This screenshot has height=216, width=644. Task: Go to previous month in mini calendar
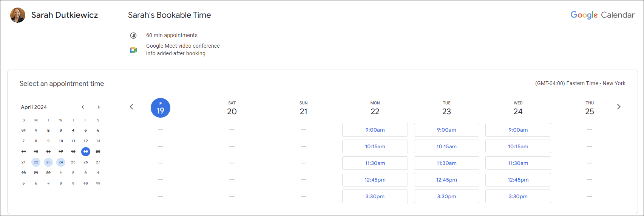click(83, 107)
